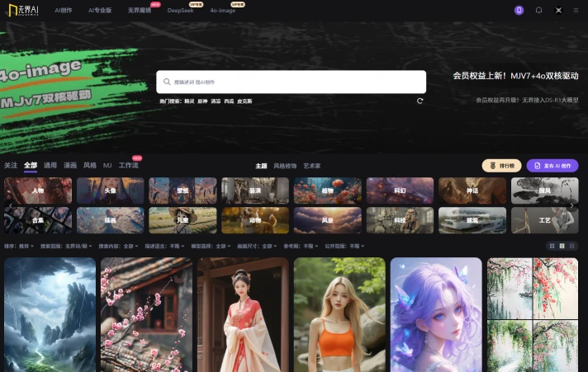Viewport: 588px width, 372px height.
Task: Switch to the 风格 tab
Action: [90, 165]
